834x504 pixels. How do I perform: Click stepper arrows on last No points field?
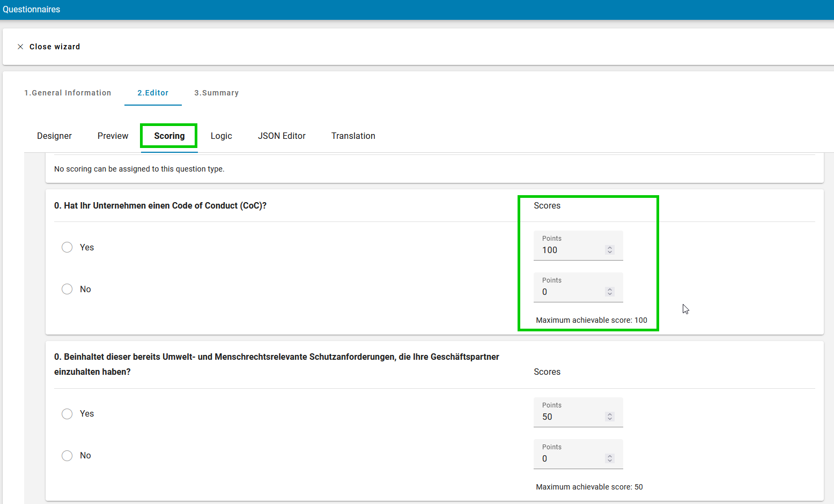[609, 458]
